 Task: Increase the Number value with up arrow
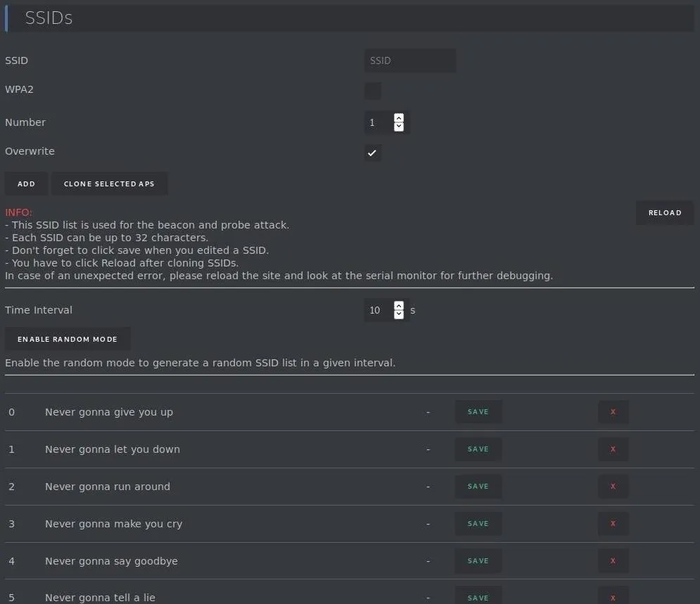399,118
